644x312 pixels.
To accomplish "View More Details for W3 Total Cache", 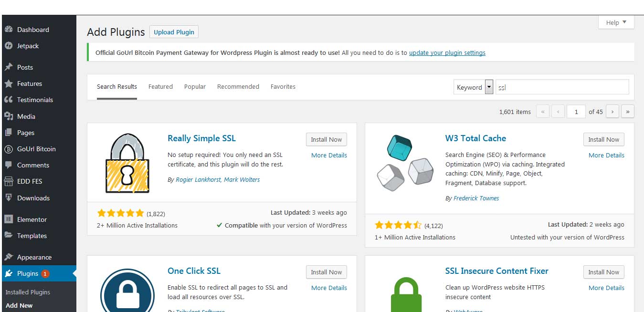I will pyautogui.click(x=606, y=155).
